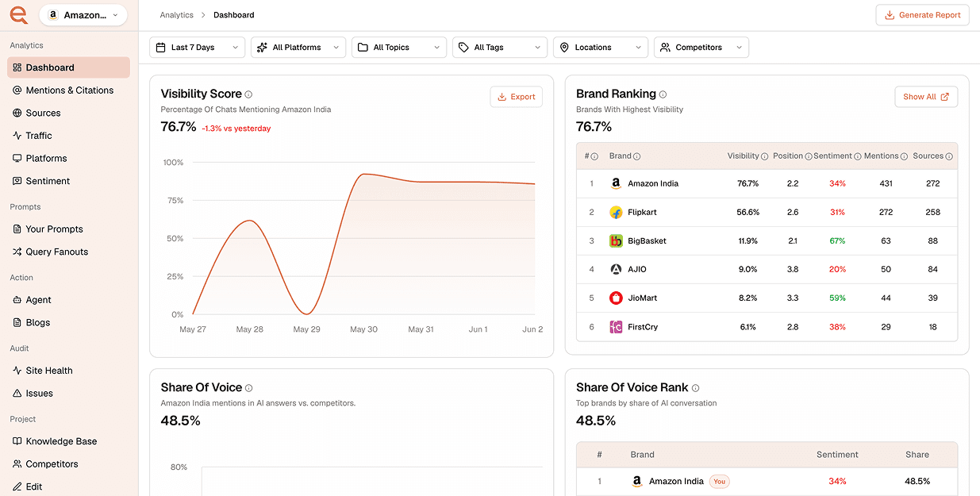Click the Flipkart brand name
The width and height of the screenshot is (980, 496).
[x=642, y=212]
